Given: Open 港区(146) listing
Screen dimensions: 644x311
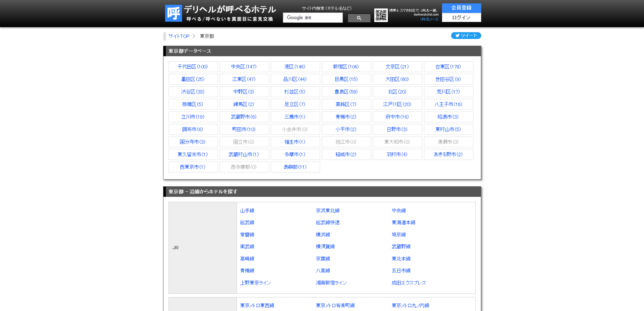Looking at the screenshot, I should point(295,67).
